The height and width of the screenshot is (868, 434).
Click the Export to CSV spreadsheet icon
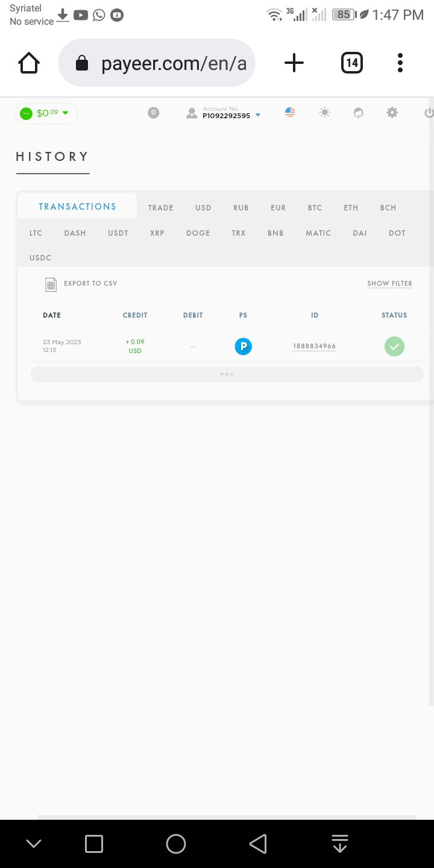51,285
